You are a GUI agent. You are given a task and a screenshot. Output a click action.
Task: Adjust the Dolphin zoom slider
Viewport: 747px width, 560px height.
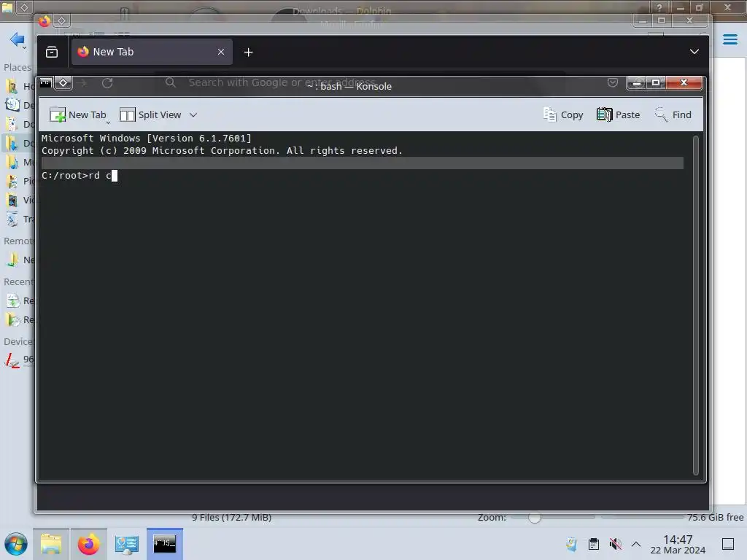(535, 517)
